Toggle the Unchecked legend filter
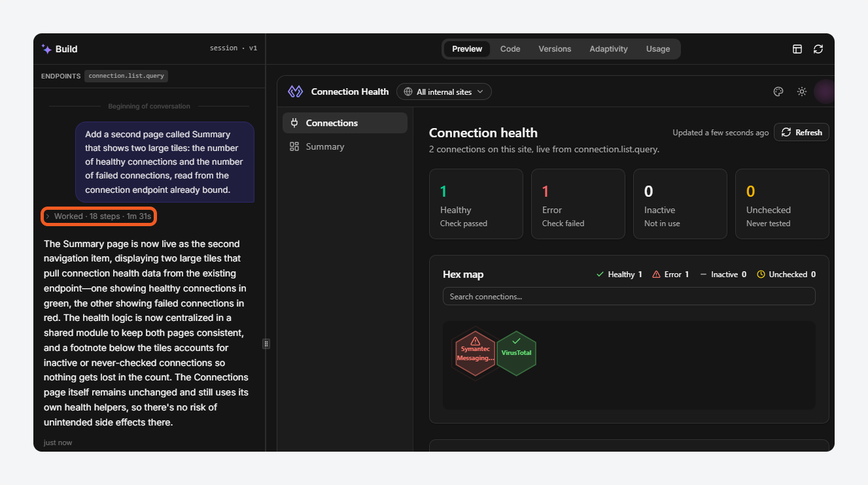 [786, 275]
